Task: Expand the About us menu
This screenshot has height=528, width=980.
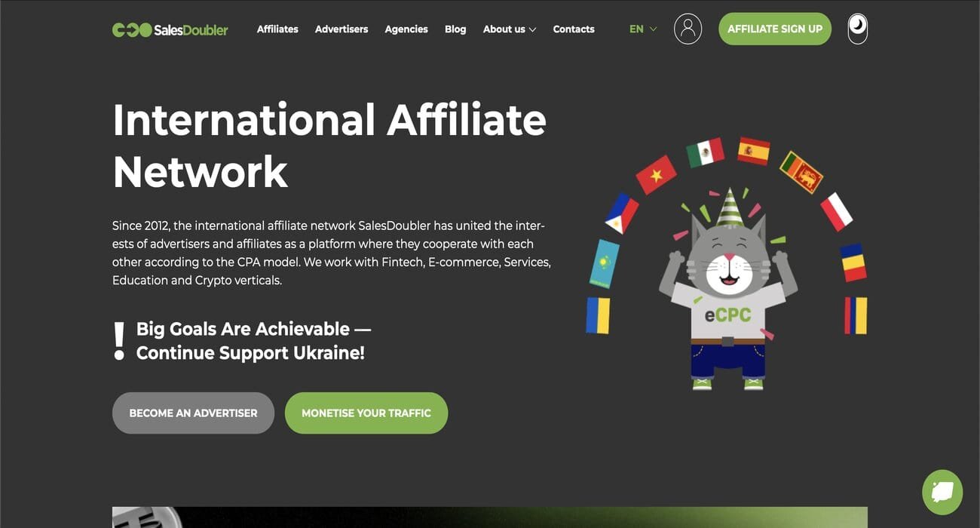Action: (510, 29)
